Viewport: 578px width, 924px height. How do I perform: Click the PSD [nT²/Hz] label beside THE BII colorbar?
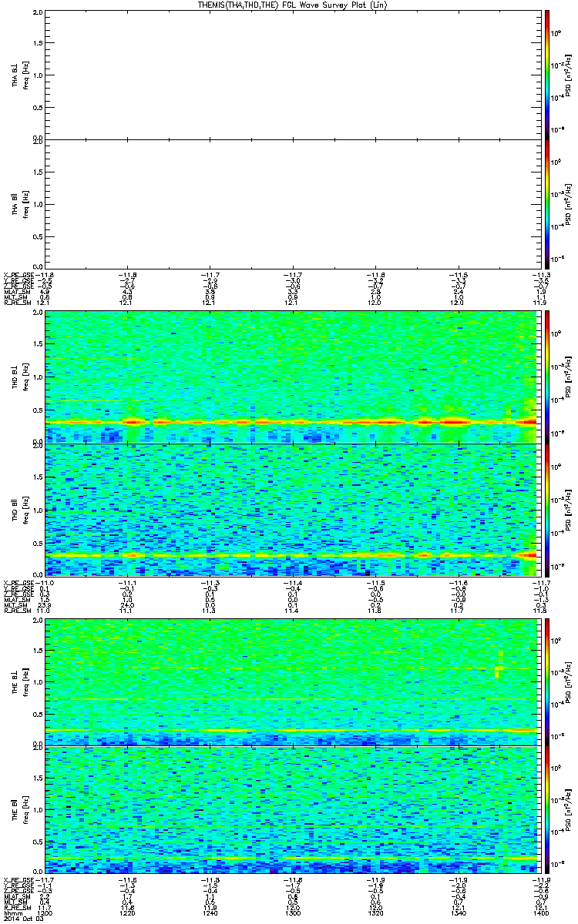click(568, 810)
